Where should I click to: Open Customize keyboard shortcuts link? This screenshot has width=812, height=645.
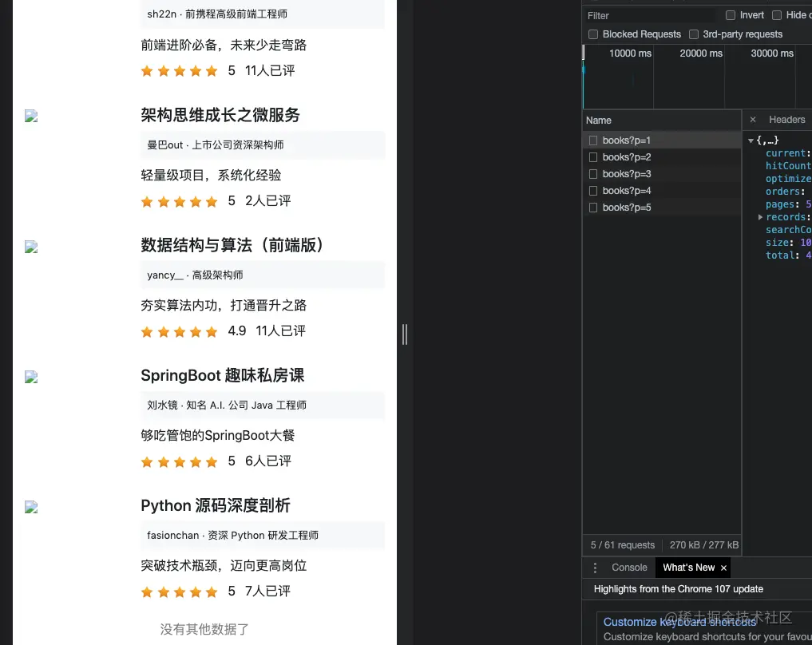point(679,622)
